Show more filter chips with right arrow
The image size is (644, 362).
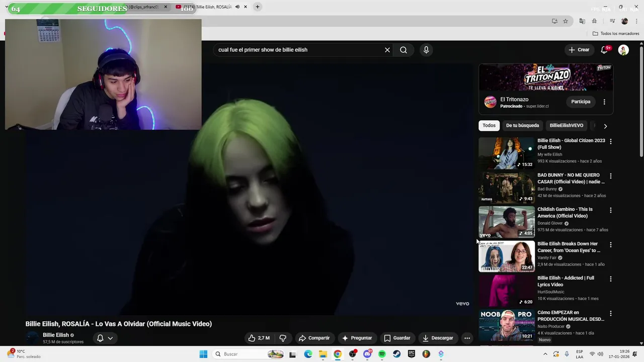(605, 126)
